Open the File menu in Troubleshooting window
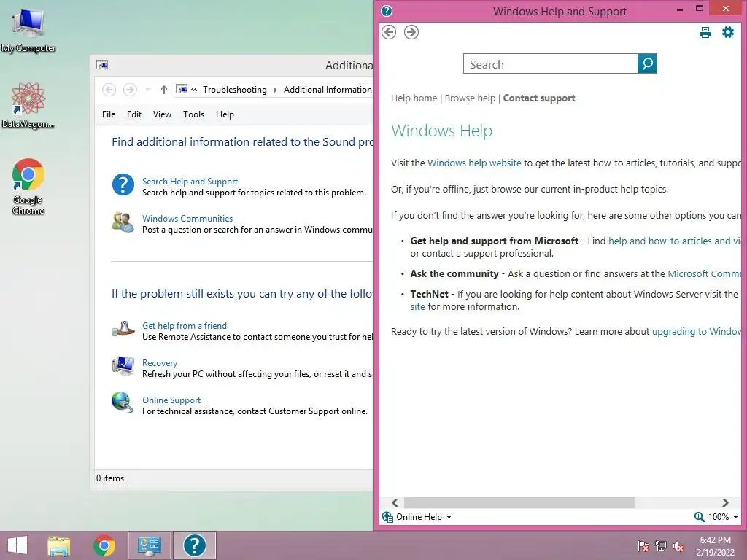 pos(109,114)
